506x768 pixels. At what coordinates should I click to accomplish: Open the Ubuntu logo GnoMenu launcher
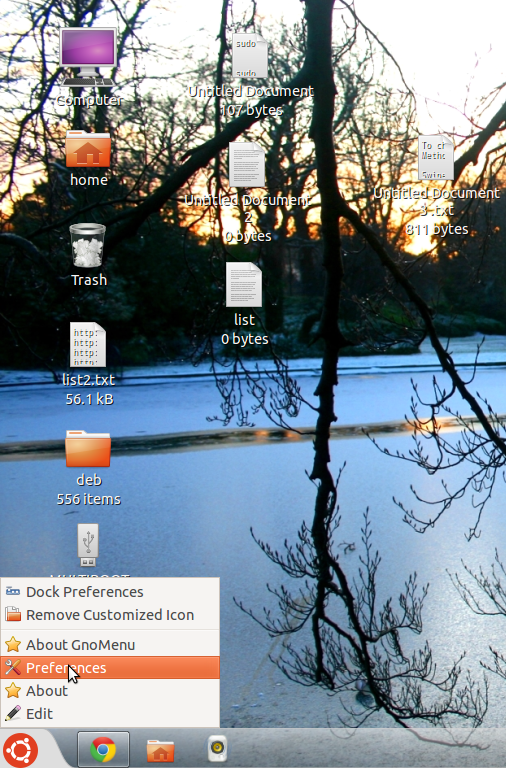click(21, 750)
